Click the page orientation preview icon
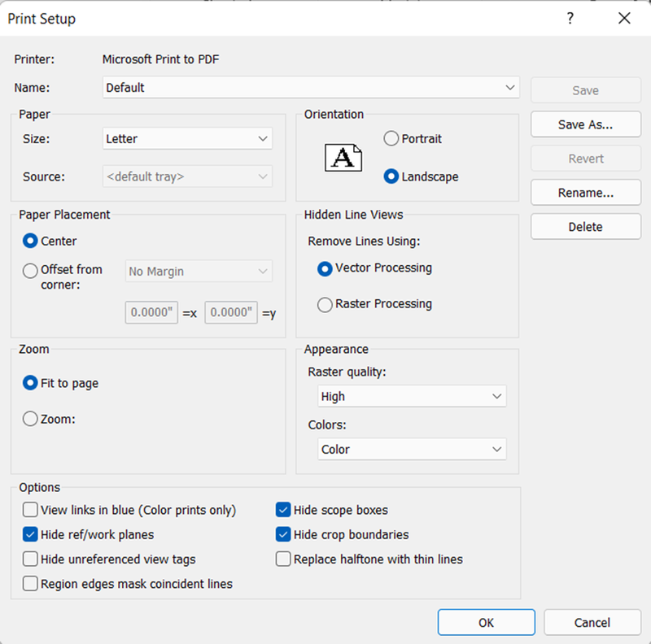 click(x=343, y=158)
